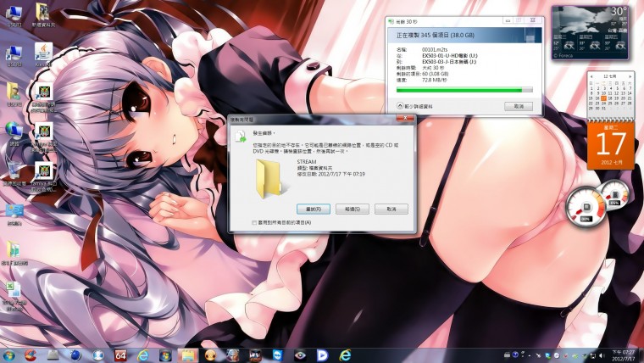Click the Skip (略過) button in error dialog
Image resolution: width=644 pixels, height=363 pixels.
point(353,209)
